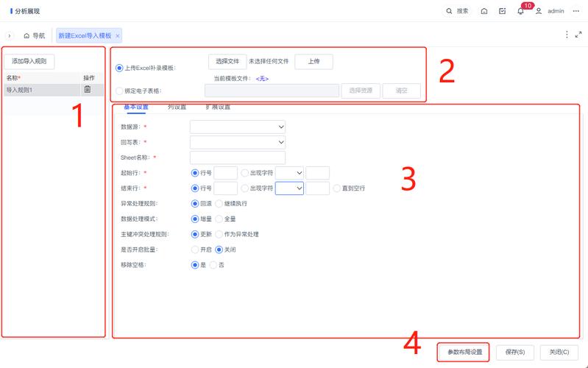Switch to 列设置 tab
Image resolution: width=588 pixels, height=368 pixels.
click(x=177, y=107)
